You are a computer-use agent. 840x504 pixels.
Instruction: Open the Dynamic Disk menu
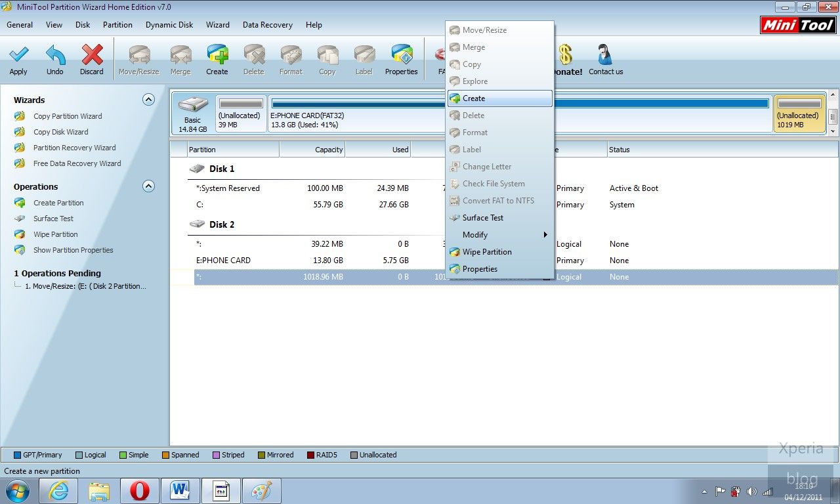[169, 25]
